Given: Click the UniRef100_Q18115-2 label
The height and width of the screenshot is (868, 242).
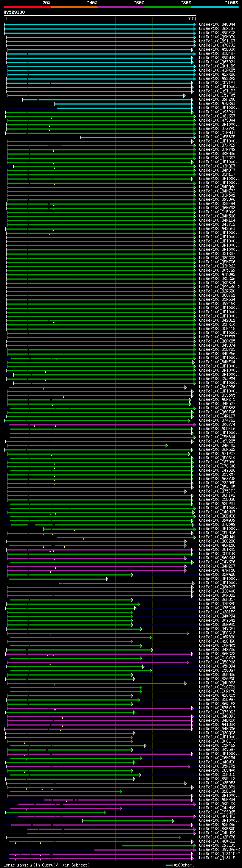Looking at the screenshot, I should pyautogui.click(x=219, y=854).
